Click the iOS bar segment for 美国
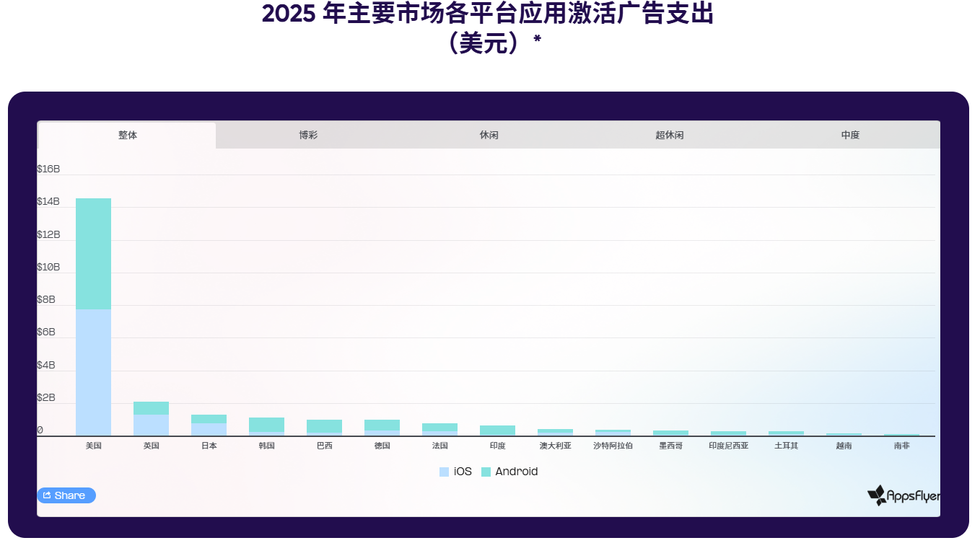 point(93,372)
